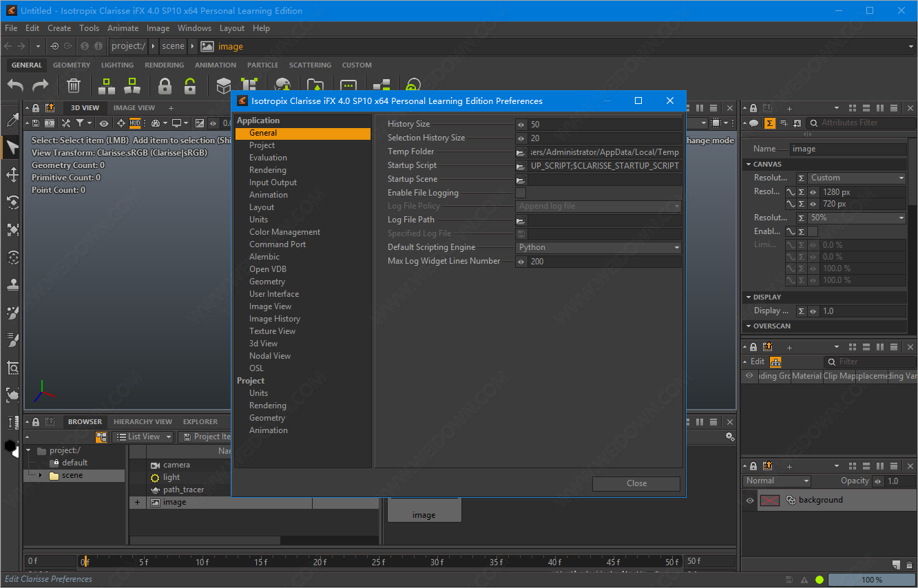Select the scale tool in left toolbar
Screen dimensions: 918x588
click(x=12, y=229)
